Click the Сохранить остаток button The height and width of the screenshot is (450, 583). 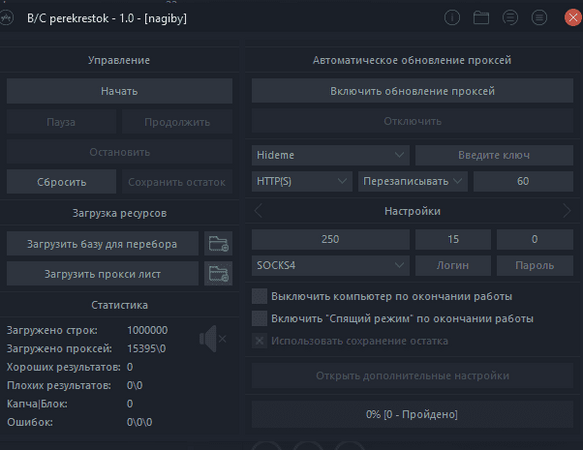click(x=177, y=182)
